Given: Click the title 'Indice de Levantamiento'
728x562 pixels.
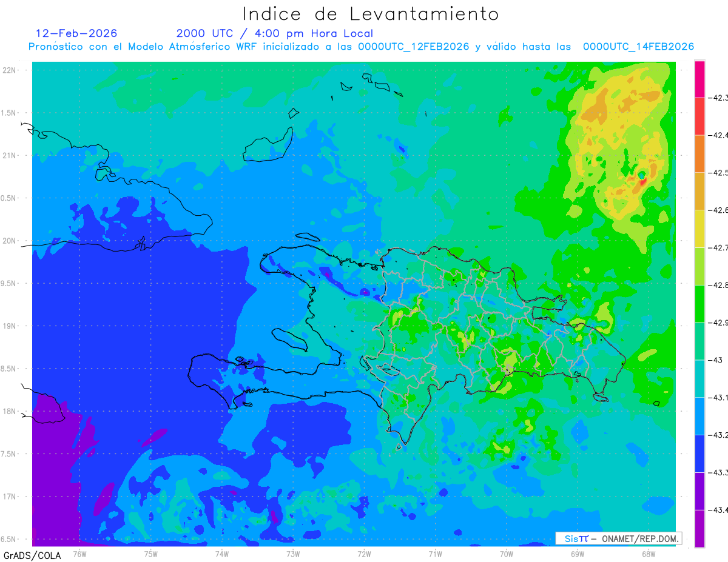Looking at the screenshot, I should coord(371,13).
